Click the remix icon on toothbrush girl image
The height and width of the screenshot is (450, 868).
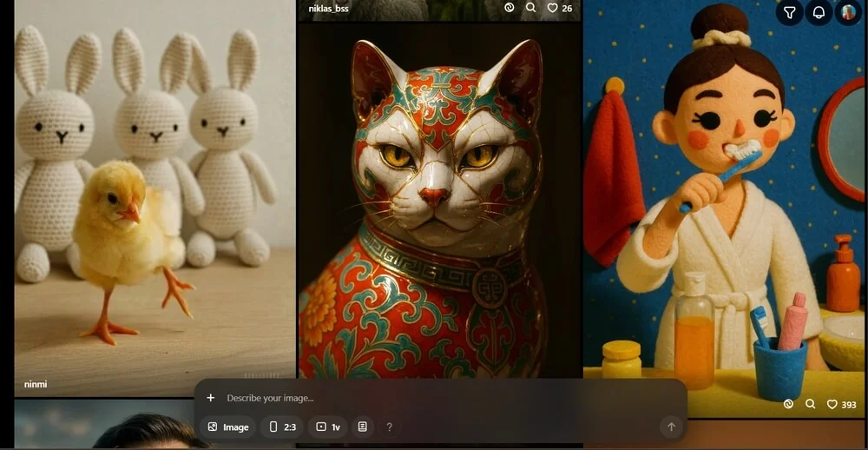click(788, 404)
